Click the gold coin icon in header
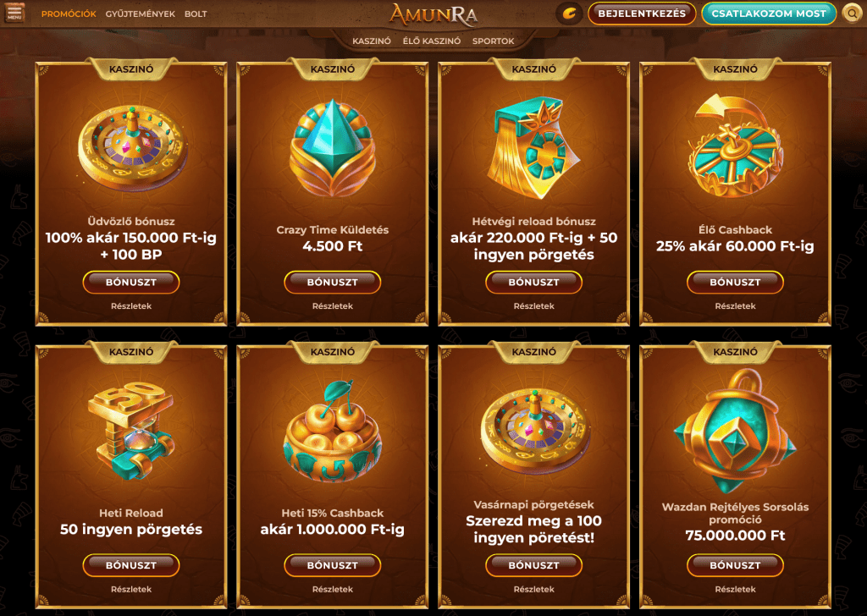 (569, 14)
